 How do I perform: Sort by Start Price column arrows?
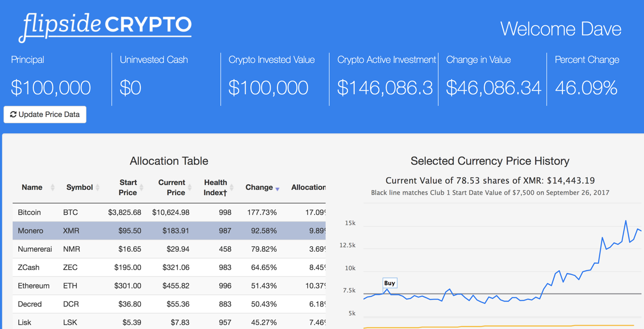point(141,187)
